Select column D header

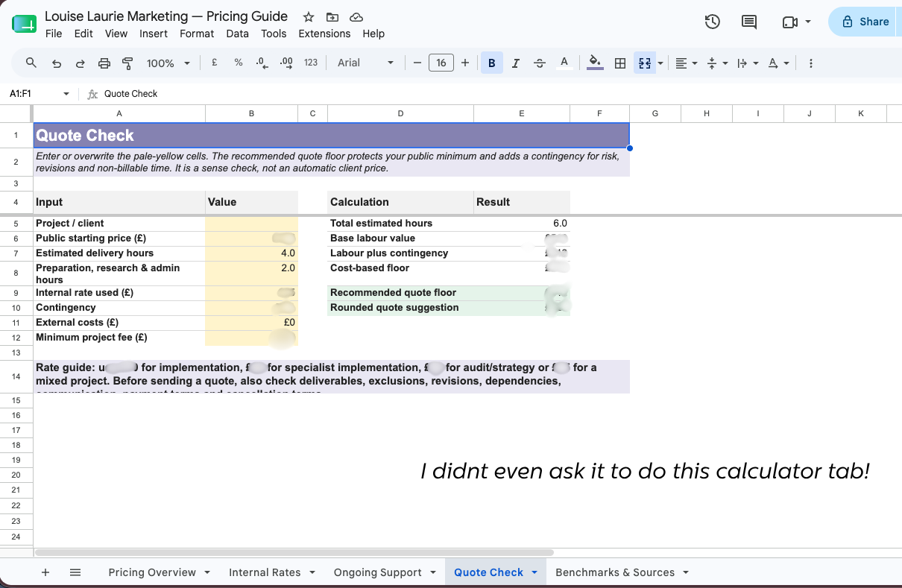point(400,113)
